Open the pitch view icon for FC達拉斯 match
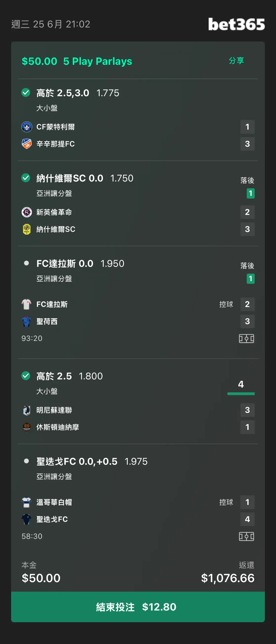Viewport: 276px width, 644px height. (246, 338)
